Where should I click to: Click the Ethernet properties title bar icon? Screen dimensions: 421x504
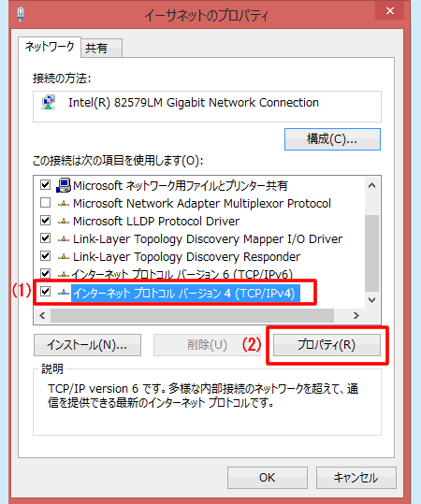tap(21, 14)
